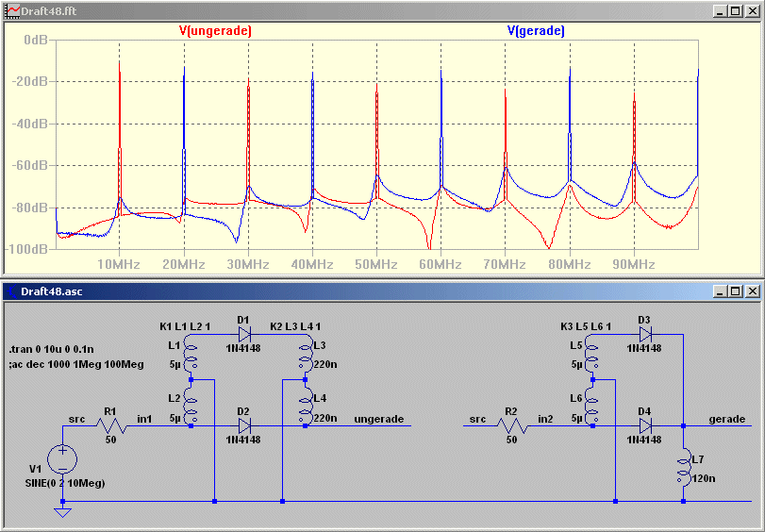
Task: Click the 70MHz frequency axis label
Action: click(x=505, y=264)
